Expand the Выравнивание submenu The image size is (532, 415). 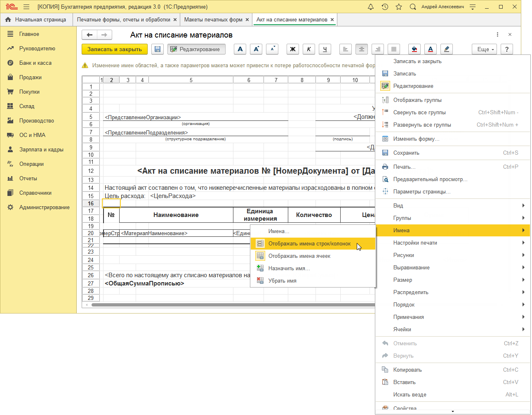[x=453, y=267]
